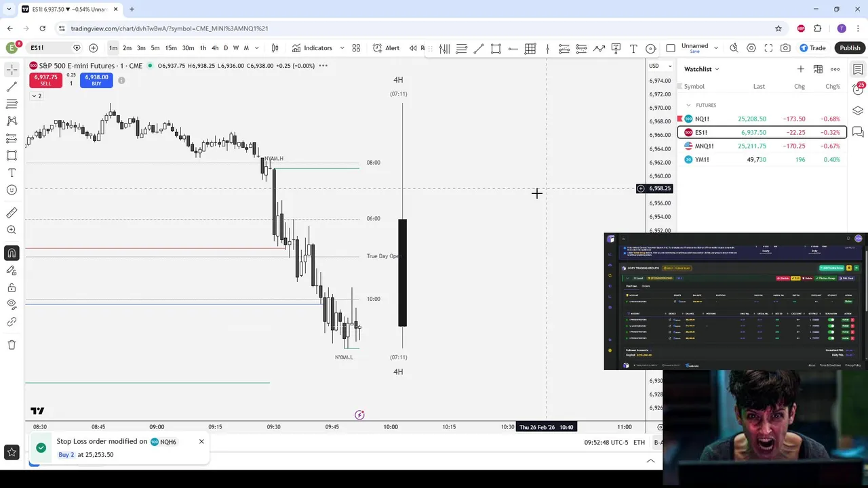Select YM1! in the watchlist
Image resolution: width=868 pixels, height=488 pixels.
(762, 159)
